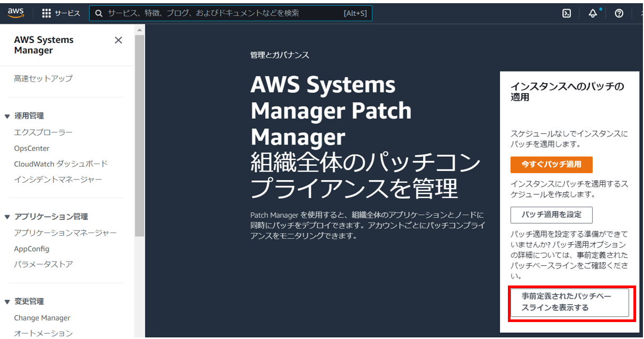Click 事前定義されたパッチベースラインを表示する button
Viewport: 644px width, 339px height.
(570, 302)
